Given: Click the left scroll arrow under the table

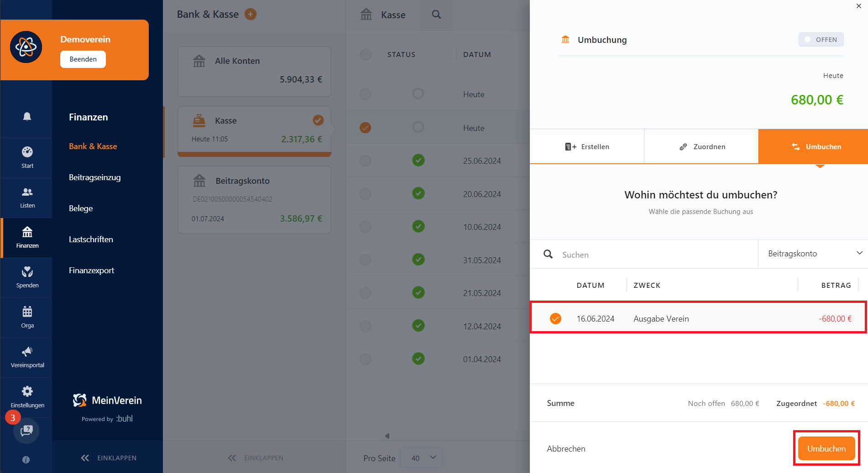Looking at the screenshot, I should [x=387, y=436].
